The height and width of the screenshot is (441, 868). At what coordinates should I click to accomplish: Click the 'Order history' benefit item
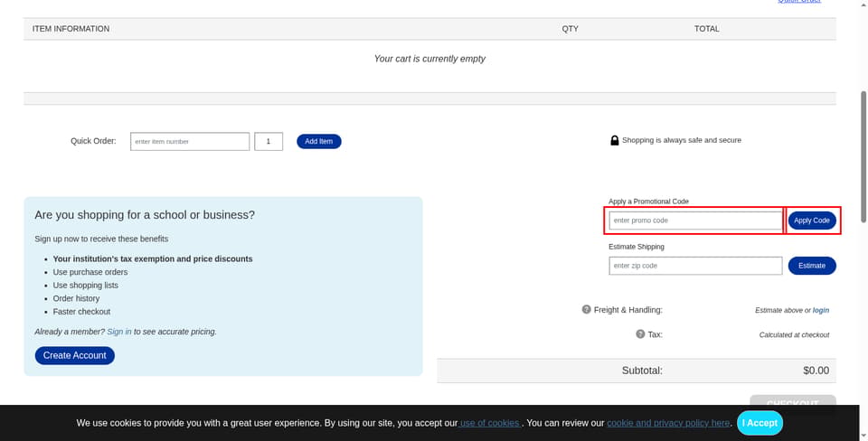coord(76,298)
